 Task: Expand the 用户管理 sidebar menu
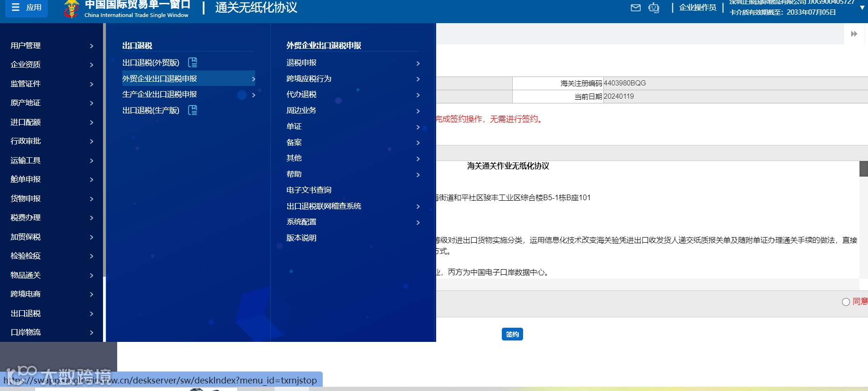(52, 46)
